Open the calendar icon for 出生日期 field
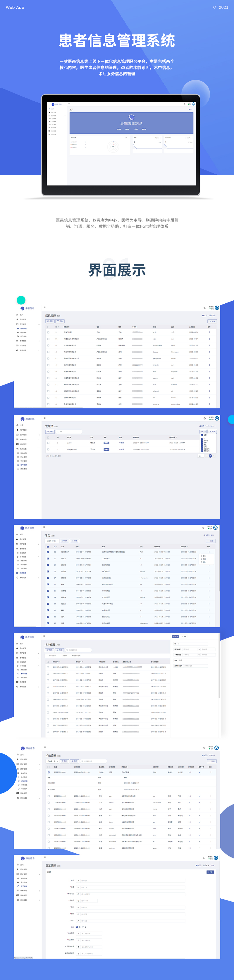 79,933
